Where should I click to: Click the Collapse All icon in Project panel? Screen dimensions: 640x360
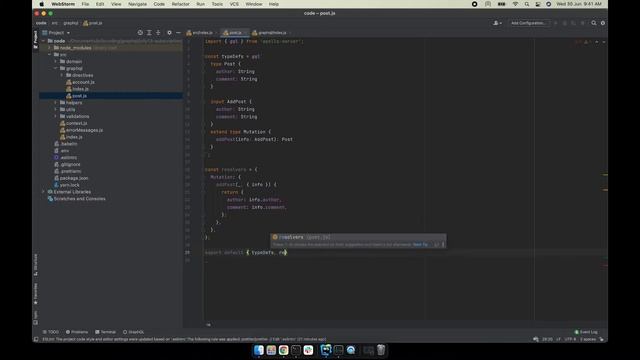click(158, 33)
